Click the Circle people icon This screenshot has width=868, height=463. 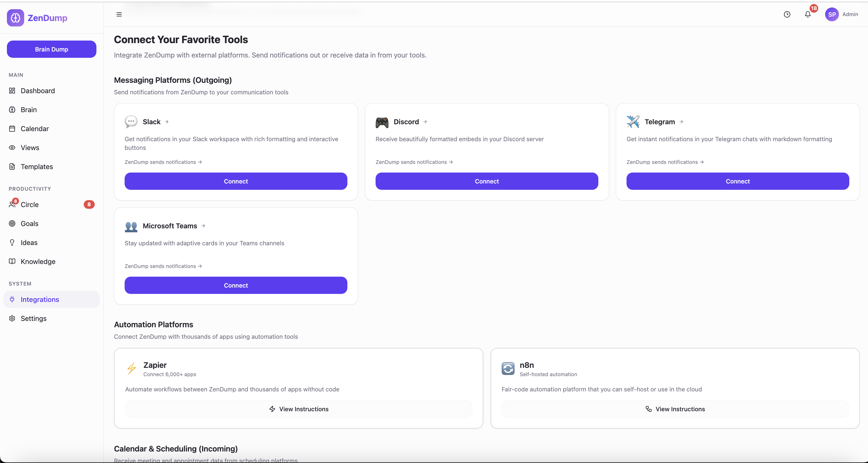[12, 204]
